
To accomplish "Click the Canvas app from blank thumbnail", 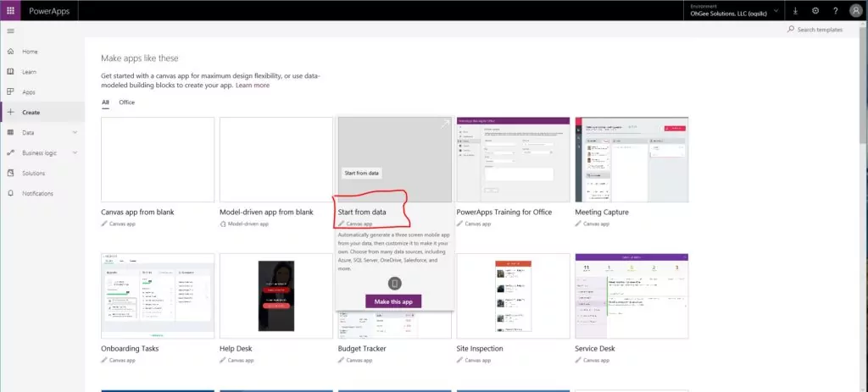I will click(x=158, y=159).
